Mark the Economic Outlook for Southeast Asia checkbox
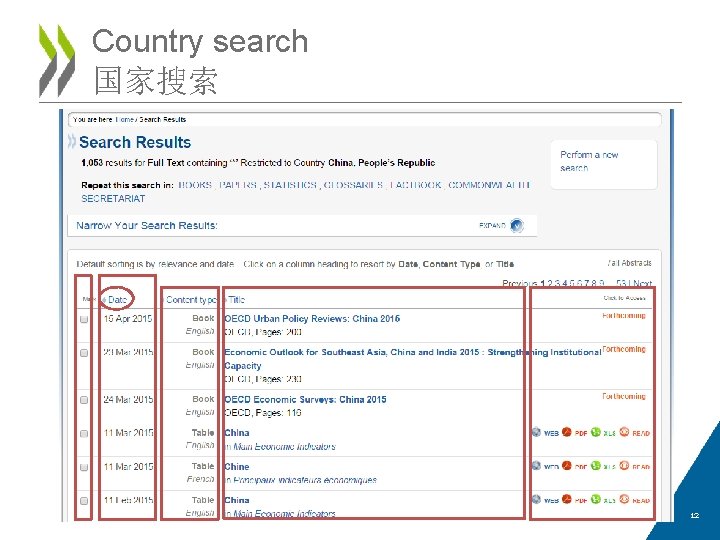Screen dimensions: 720x540 (x=84, y=353)
